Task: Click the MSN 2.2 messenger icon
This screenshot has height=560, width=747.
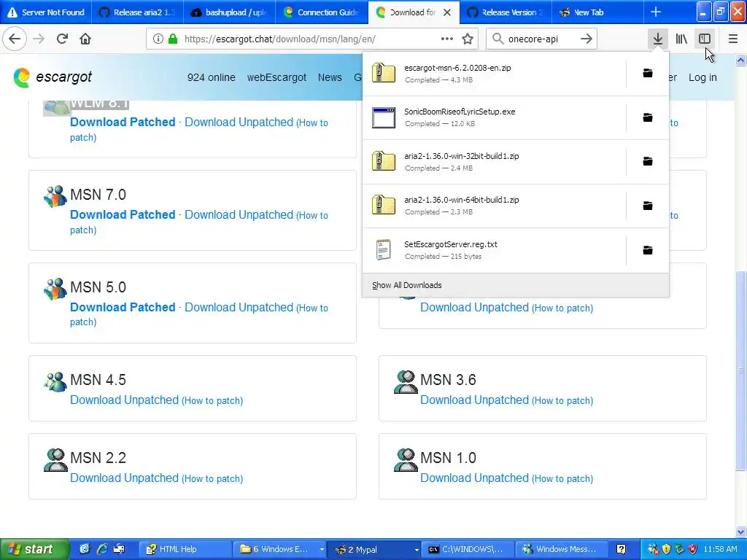Action: 55,460
